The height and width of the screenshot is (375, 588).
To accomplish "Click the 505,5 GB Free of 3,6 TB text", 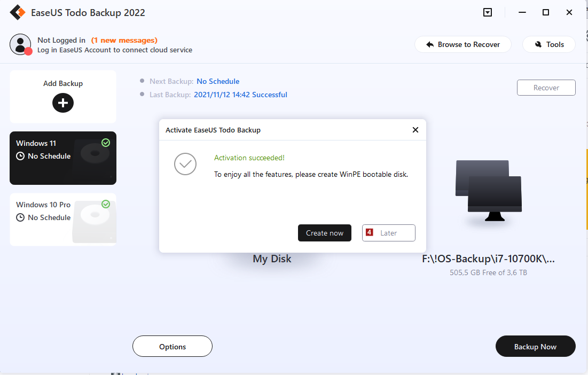I will pyautogui.click(x=488, y=272).
